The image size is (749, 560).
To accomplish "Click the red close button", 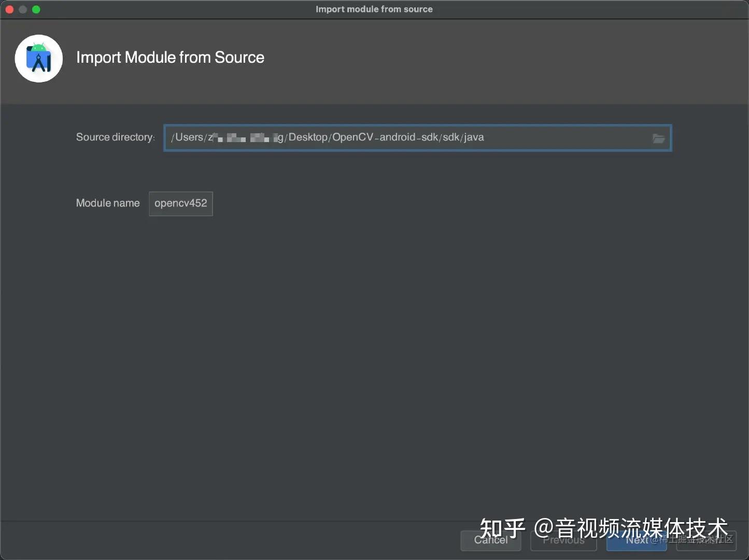I will 9,9.
